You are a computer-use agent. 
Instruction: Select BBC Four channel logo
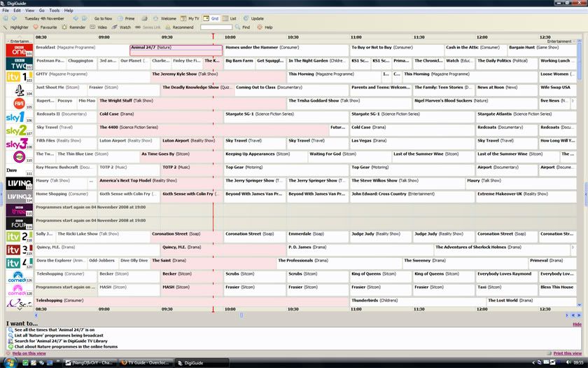pyautogui.click(x=20, y=224)
